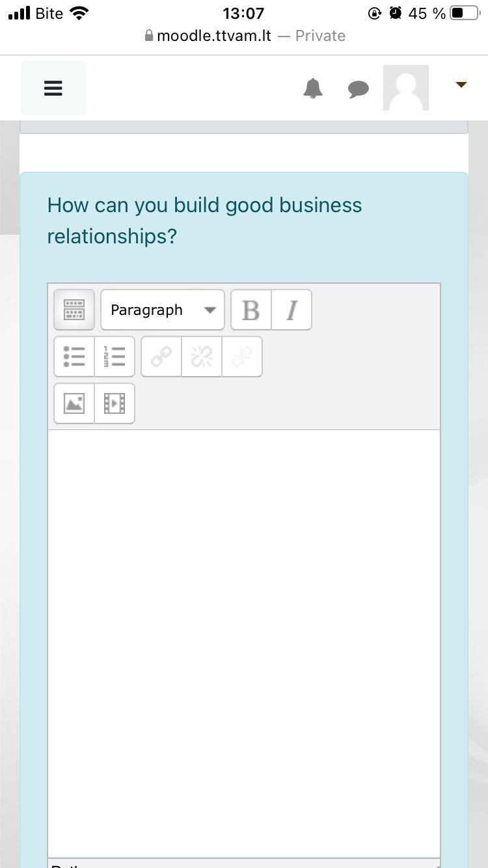Screen dimensions: 488x868
Task: Expand the user menu arrow
Action: (x=461, y=85)
